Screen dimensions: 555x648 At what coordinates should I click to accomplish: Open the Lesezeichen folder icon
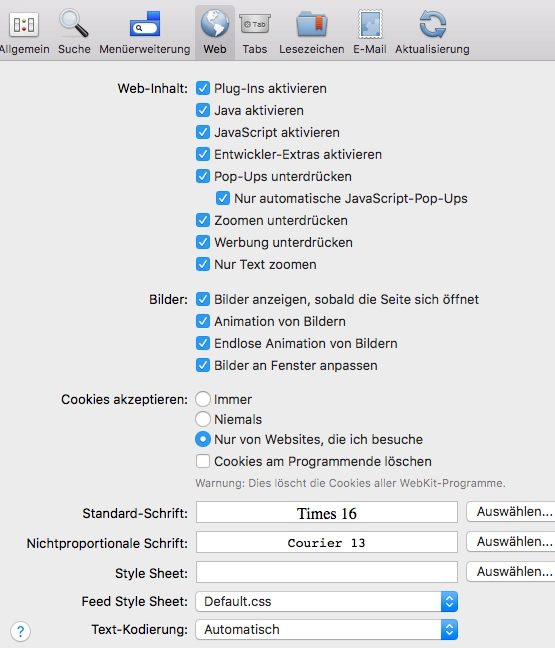click(312, 24)
